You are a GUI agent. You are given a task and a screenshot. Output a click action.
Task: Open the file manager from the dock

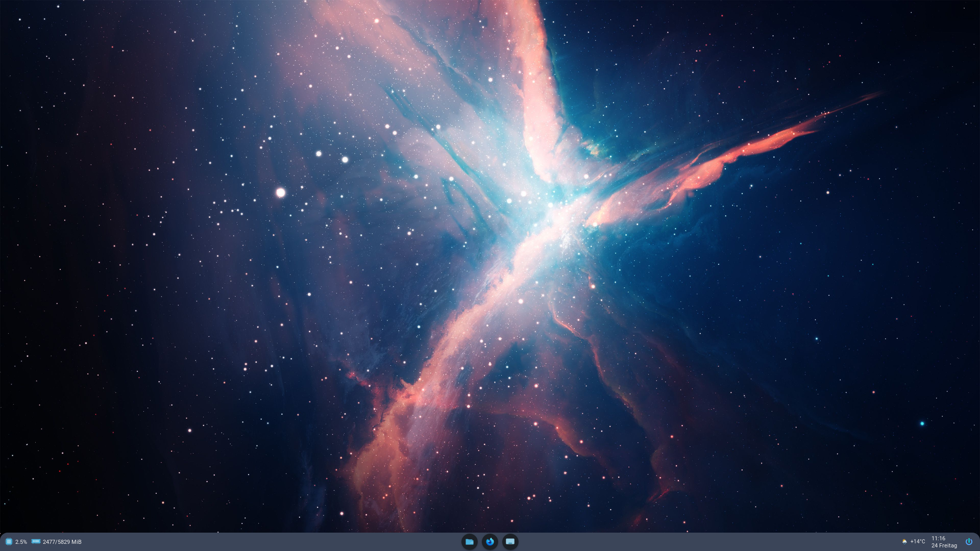469,542
